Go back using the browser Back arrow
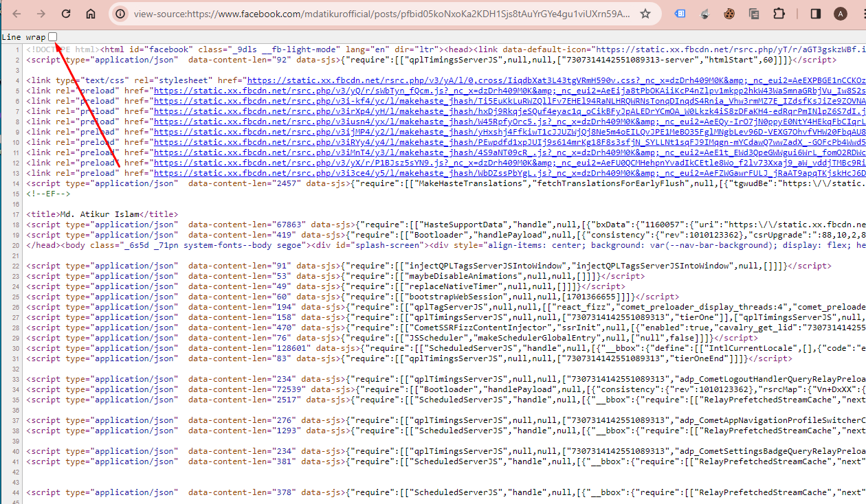This screenshot has height=504, width=866. pos(17,14)
